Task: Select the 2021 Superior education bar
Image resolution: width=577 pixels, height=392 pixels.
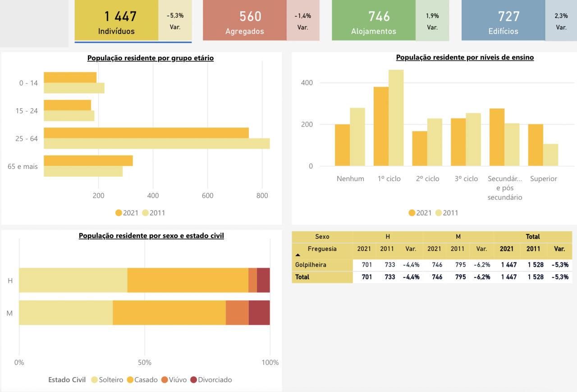Action: [x=536, y=145]
